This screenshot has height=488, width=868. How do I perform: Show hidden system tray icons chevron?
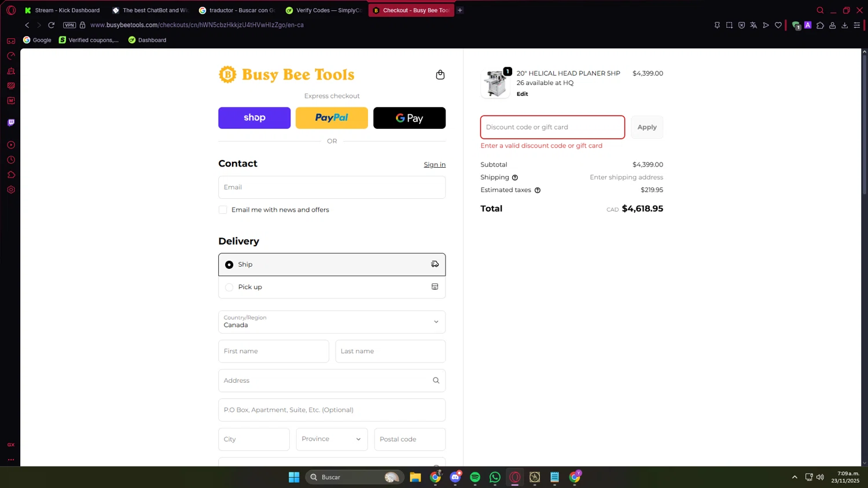[795, 477]
